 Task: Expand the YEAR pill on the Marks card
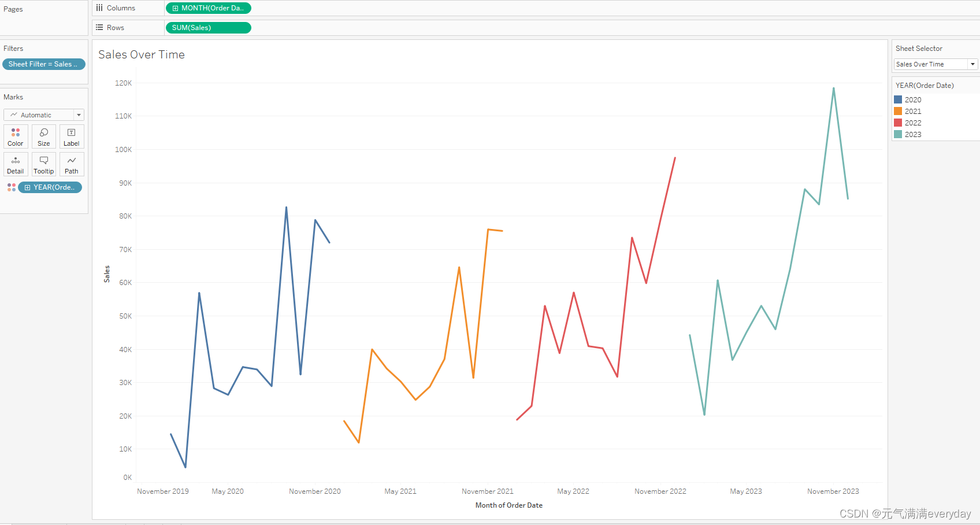tap(27, 187)
